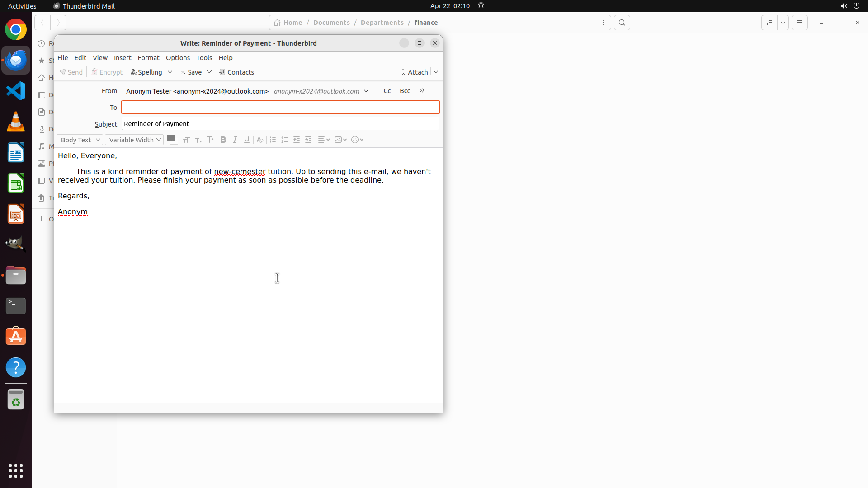Image resolution: width=868 pixels, height=488 pixels.
Task: Toggle italic formatting
Action: 235,140
